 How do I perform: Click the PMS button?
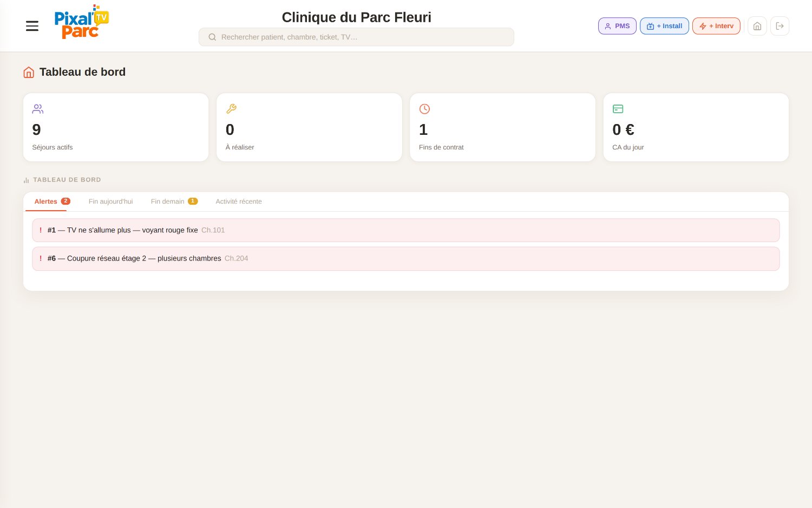617,26
